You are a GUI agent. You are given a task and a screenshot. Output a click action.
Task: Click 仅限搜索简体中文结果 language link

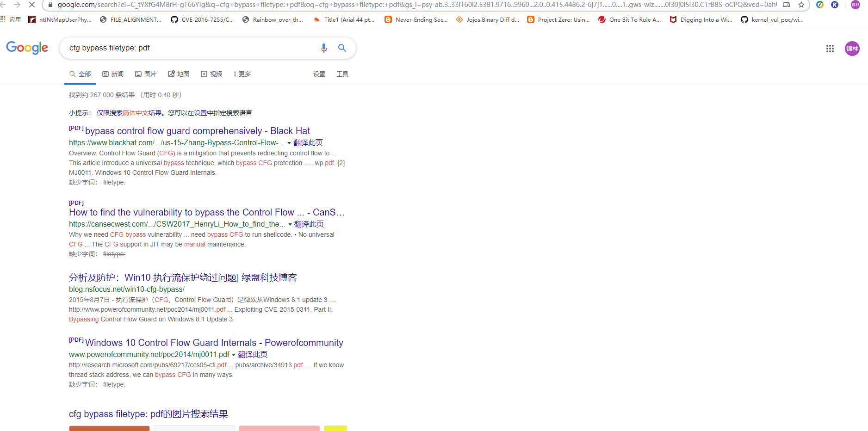point(129,113)
